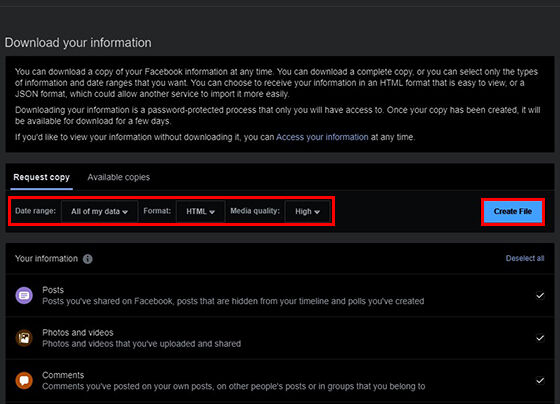Image resolution: width=560 pixels, height=404 pixels.
Task: Click the Your information heading
Action: pyautogui.click(x=46, y=259)
